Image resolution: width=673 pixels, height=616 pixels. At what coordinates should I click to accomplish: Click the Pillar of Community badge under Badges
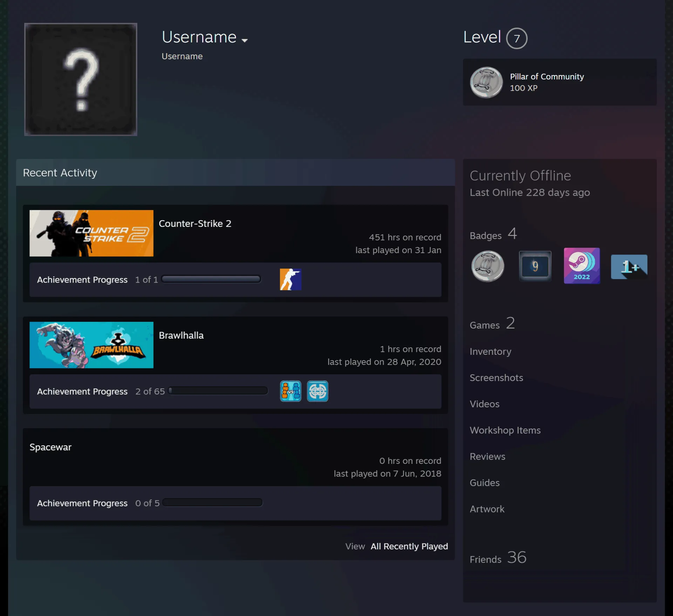coord(488,266)
